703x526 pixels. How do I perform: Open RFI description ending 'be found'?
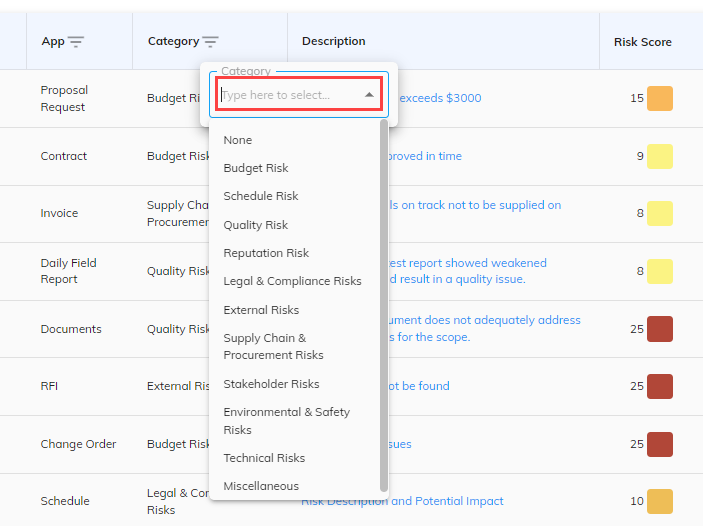(419, 386)
